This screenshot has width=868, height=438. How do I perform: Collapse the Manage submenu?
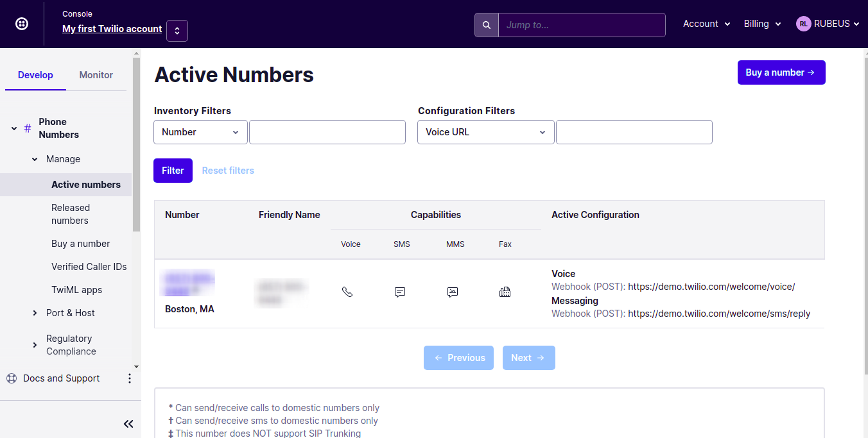point(35,159)
